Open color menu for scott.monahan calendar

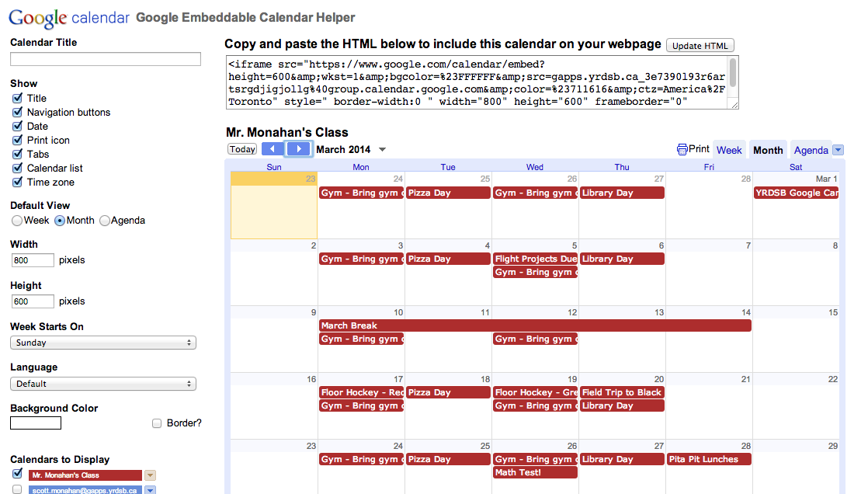150,490
